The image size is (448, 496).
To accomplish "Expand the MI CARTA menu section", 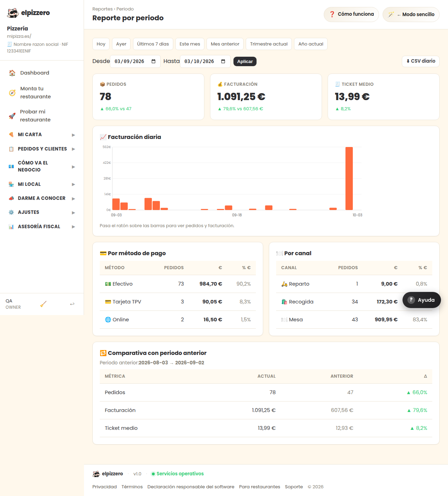I will pyautogui.click(x=42, y=135).
